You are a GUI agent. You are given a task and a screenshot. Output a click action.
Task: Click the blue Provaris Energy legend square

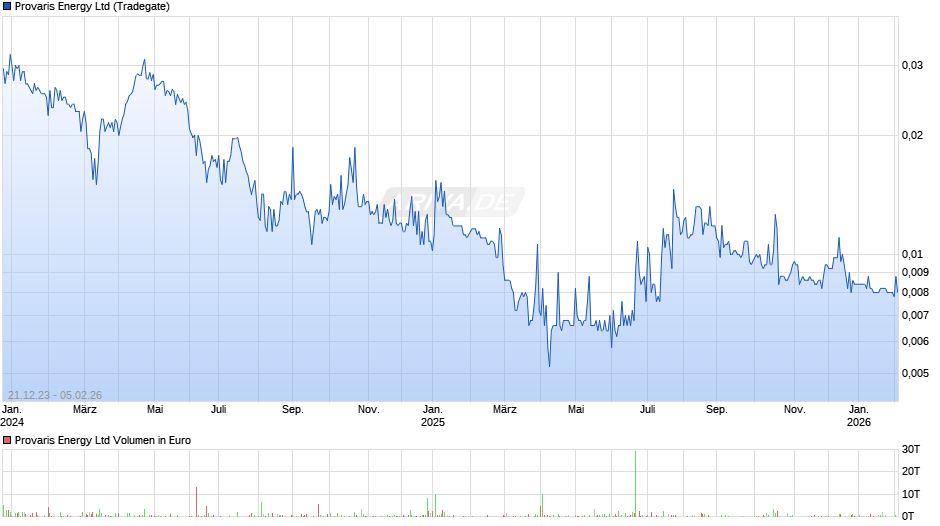click(x=7, y=7)
